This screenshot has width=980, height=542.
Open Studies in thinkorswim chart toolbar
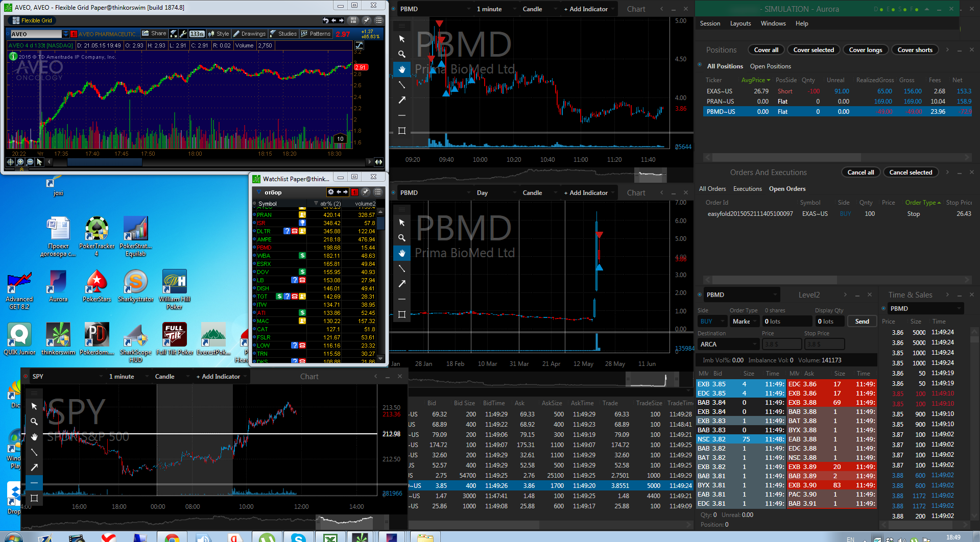tap(283, 34)
